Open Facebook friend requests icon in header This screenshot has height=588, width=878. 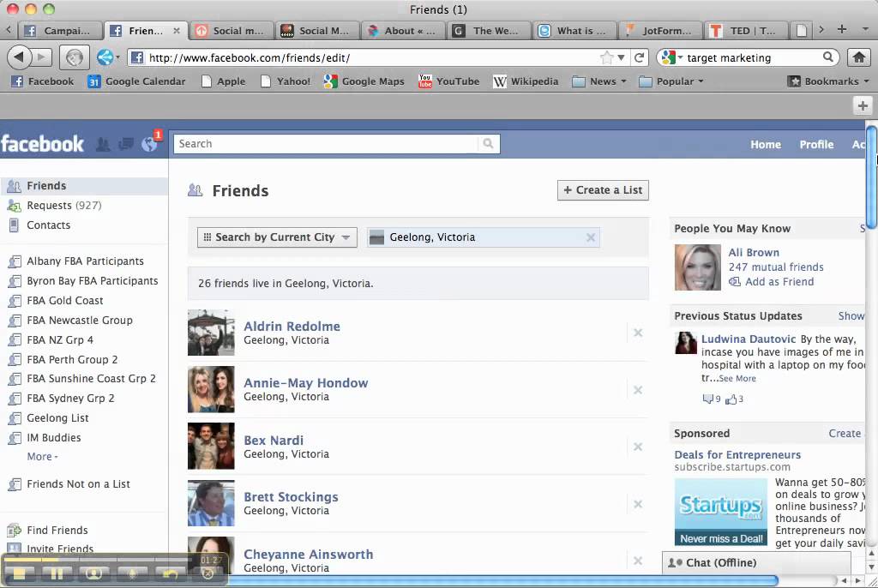pos(103,145)
